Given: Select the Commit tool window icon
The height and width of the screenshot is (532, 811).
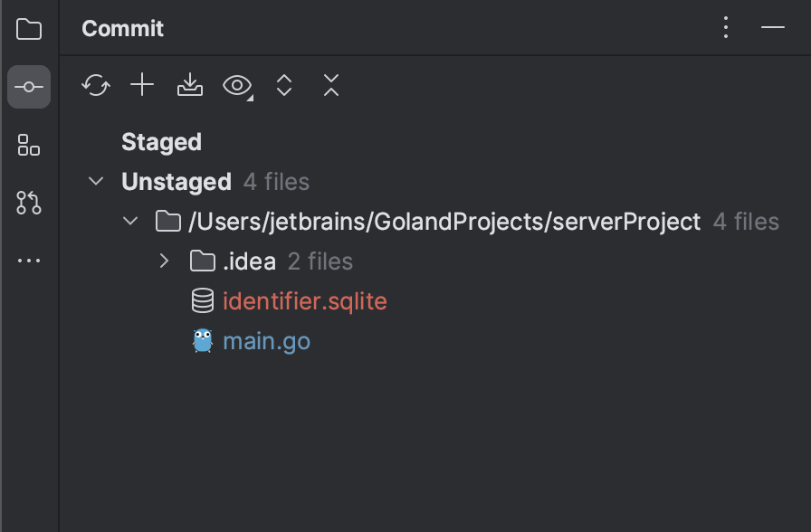Looking at the screenshot, I should click(29, 87).
